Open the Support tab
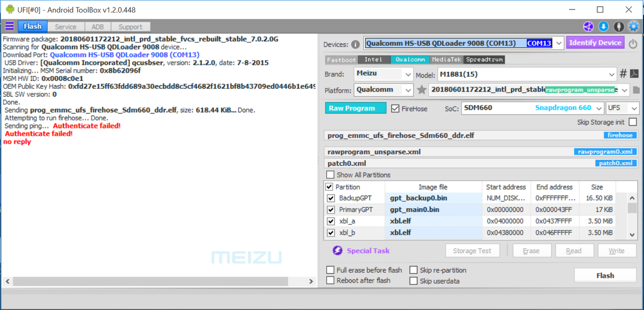The image size is (644, 310). tap(130, 27)
